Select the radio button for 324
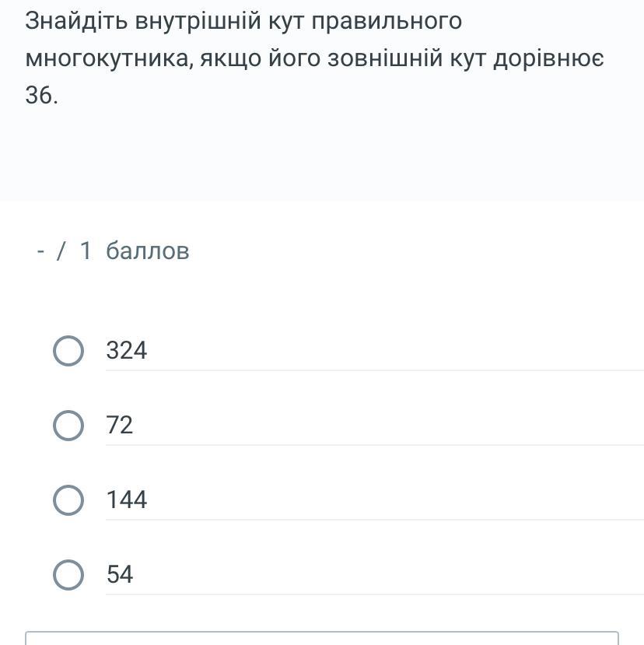This screenshot has height=645, width=644. (68, 351)
